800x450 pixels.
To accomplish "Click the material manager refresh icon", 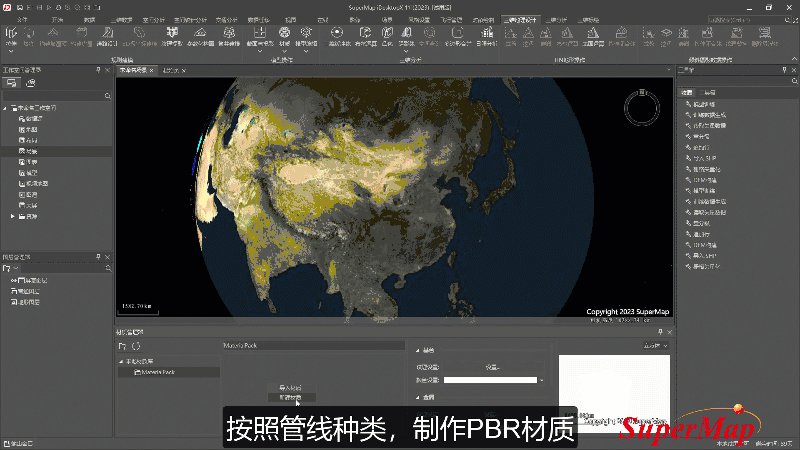I will click(x=136, y=346).
